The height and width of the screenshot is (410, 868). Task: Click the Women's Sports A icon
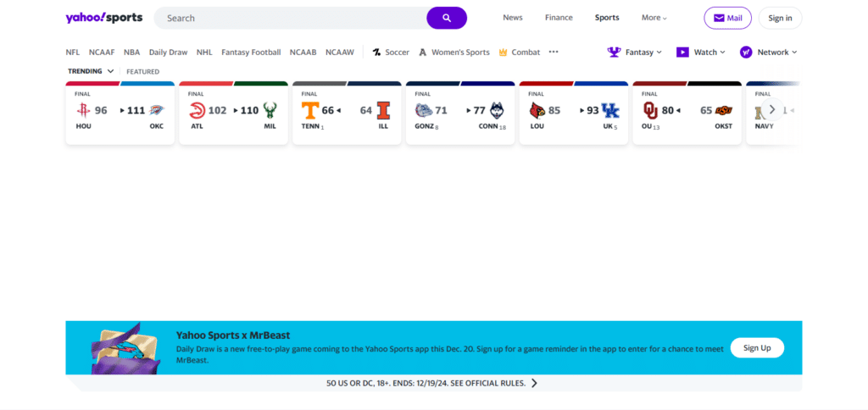(423, 52)
